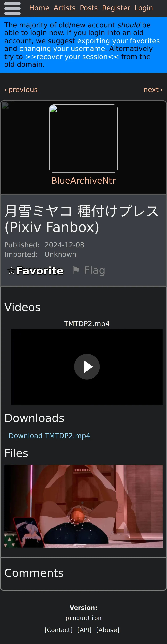Open the Contact link in the footer
This screenshot has height=644, width=167.
tap(59, 630)
